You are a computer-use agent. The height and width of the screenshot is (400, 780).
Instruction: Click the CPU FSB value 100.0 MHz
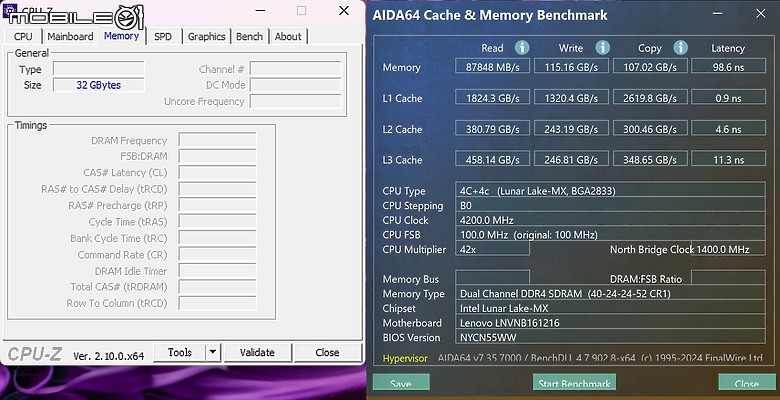tap(610, 234)
